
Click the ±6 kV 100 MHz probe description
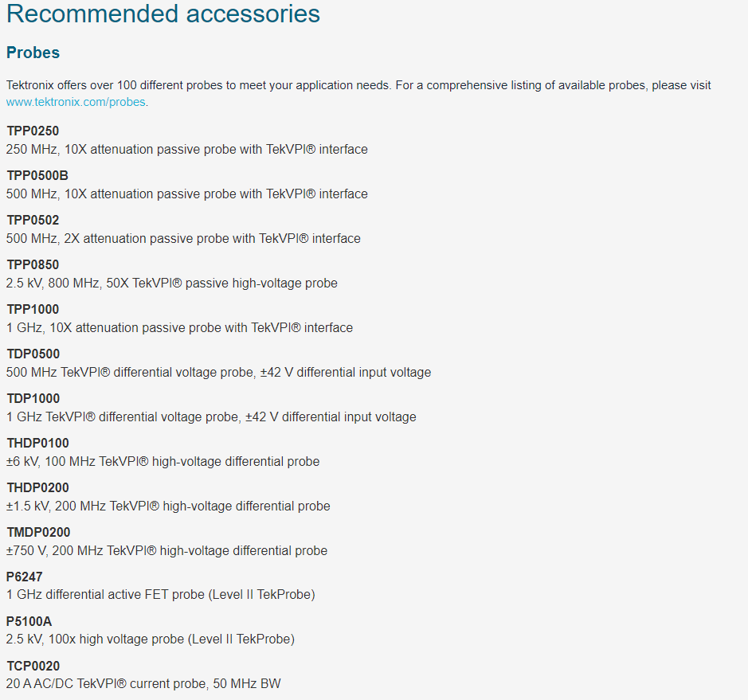163,462
